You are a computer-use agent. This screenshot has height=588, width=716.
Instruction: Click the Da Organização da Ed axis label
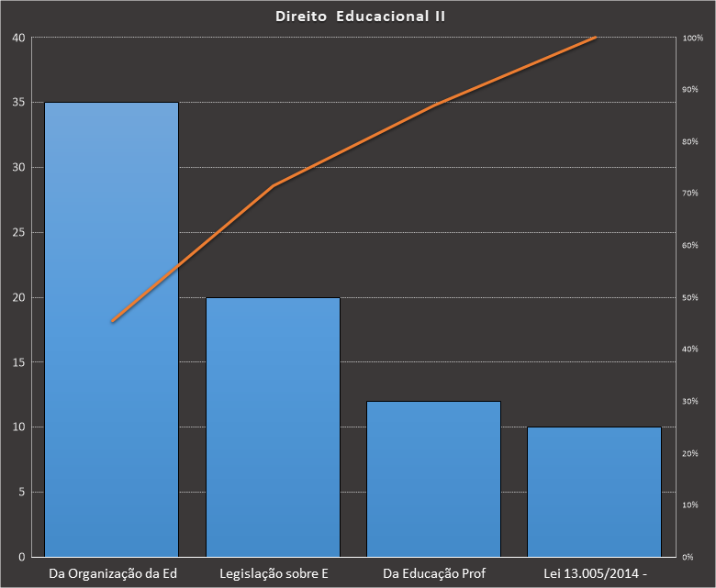[112, 574]
